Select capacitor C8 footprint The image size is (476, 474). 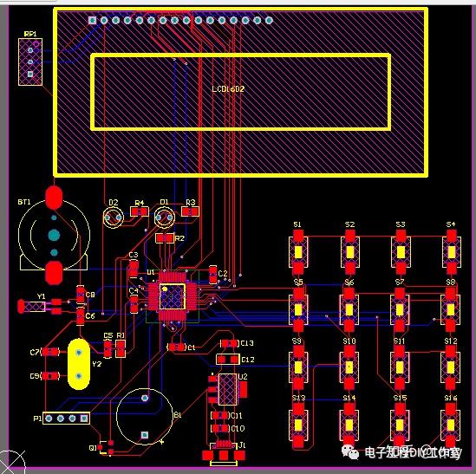point(80,295)
